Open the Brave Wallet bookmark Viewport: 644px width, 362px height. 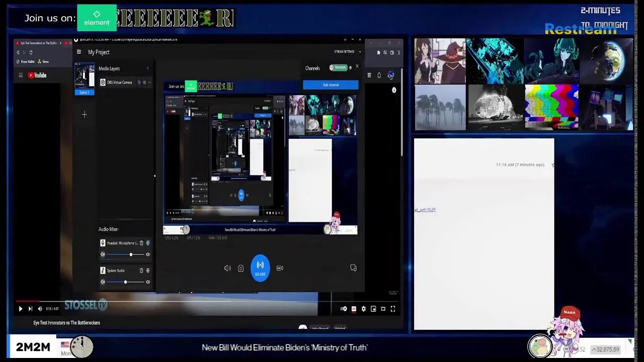tap(27, 61)
